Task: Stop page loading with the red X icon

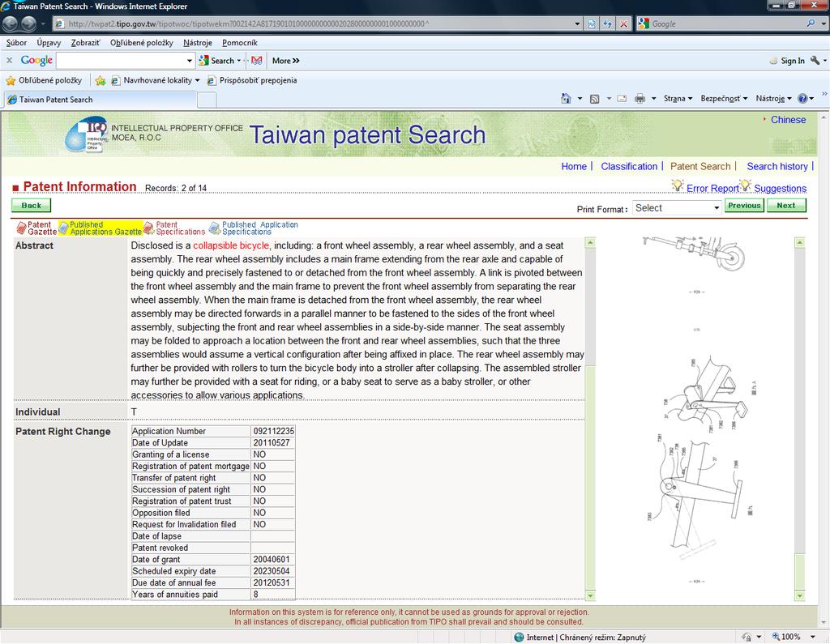Action: (624, 23)
